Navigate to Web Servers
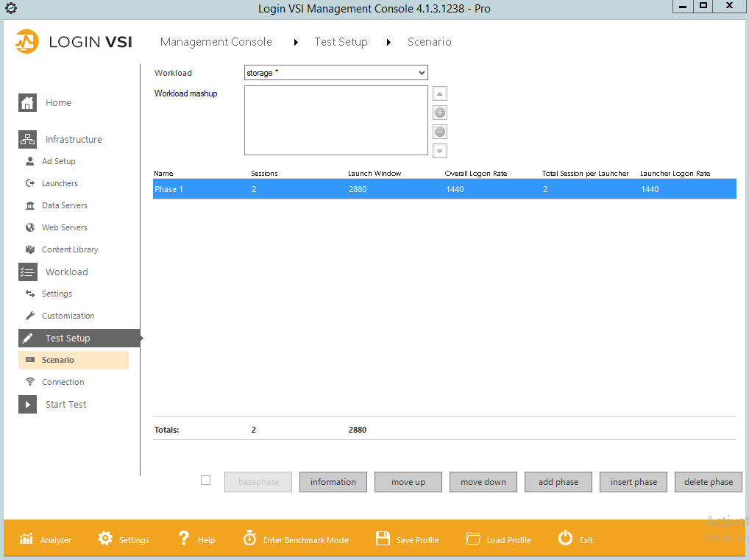The width and height of the screenshot is (749, 560). [65, 227]
